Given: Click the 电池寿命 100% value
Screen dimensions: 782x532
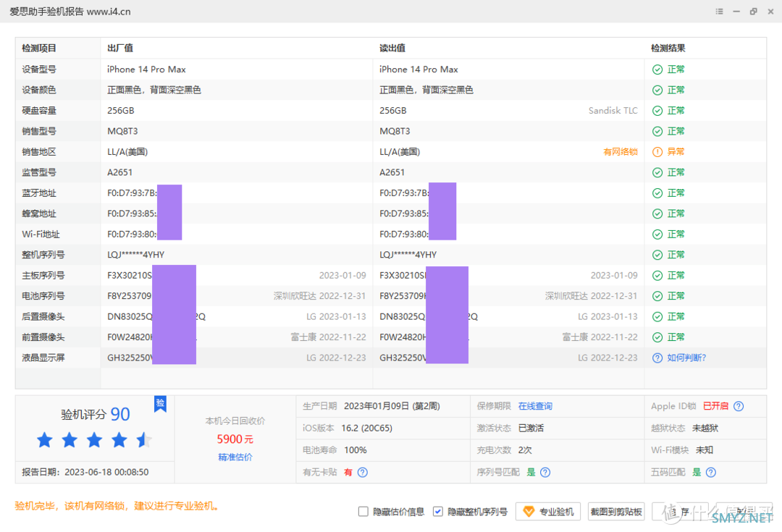Looking at the screenshot, I should tap(355, 450).
